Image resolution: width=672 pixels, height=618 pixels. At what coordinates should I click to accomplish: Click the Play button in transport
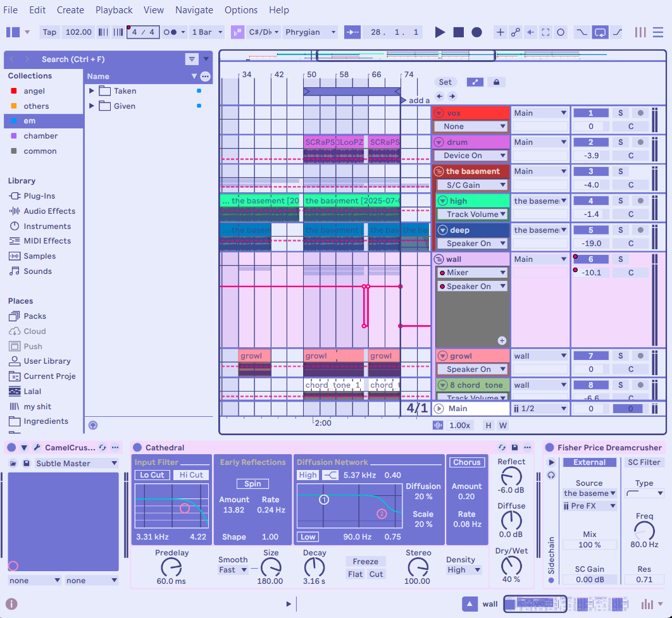[x=440, y=32]
